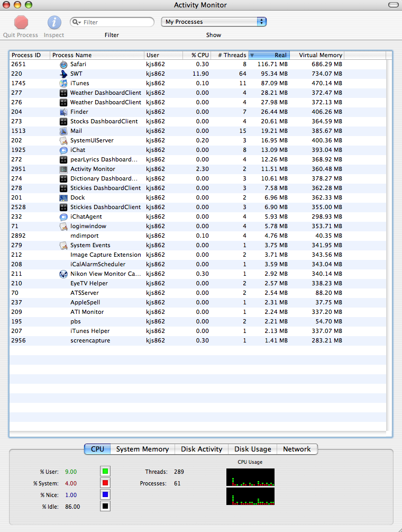This screenshot has height=532, width=402.
Task: Click the Filter search field
Action: coord(112,22)
